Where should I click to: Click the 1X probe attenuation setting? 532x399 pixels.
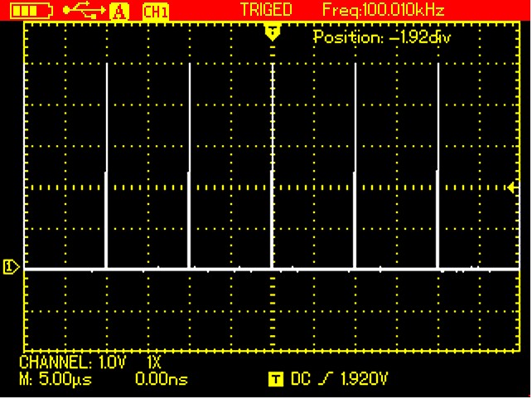154,363
